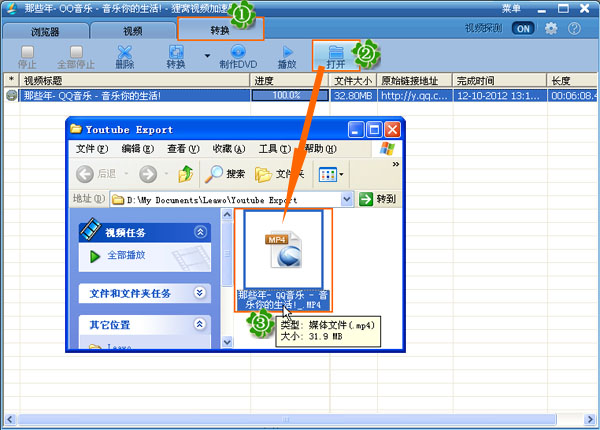Click the asterisk column header
This screenshot has width=600, height=430.
pos(11,80)
